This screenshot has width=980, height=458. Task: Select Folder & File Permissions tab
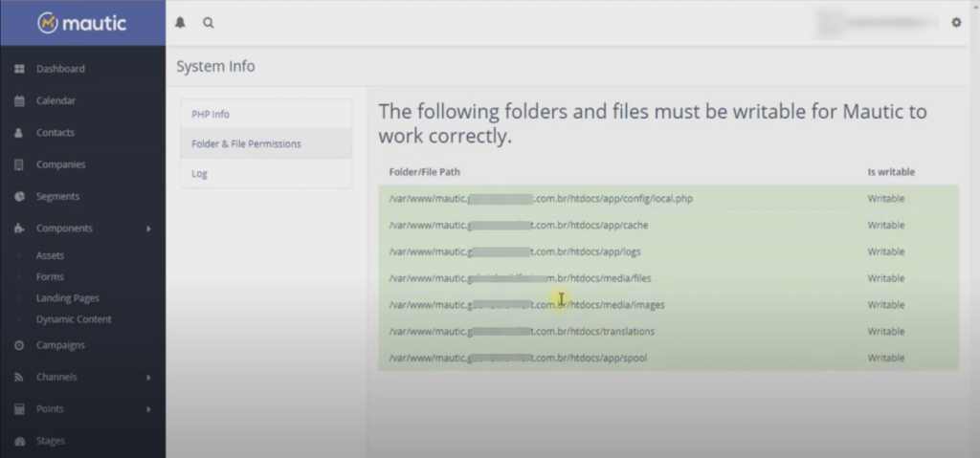coord(266,143)
